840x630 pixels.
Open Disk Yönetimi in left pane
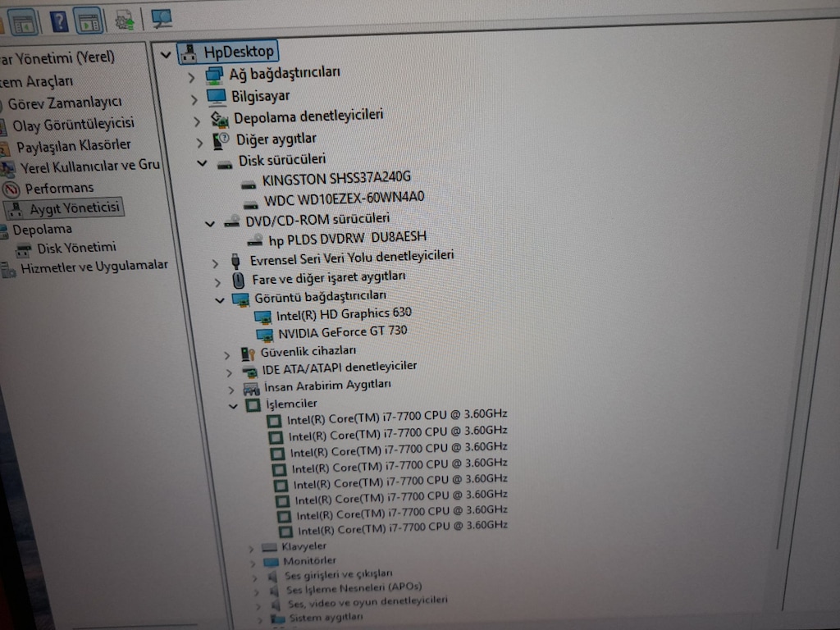pyautogui.click(x=76, y=248)
